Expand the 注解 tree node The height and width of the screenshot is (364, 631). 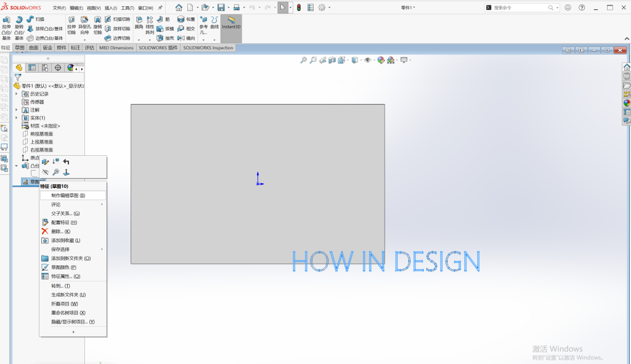(x=17, y=110)
